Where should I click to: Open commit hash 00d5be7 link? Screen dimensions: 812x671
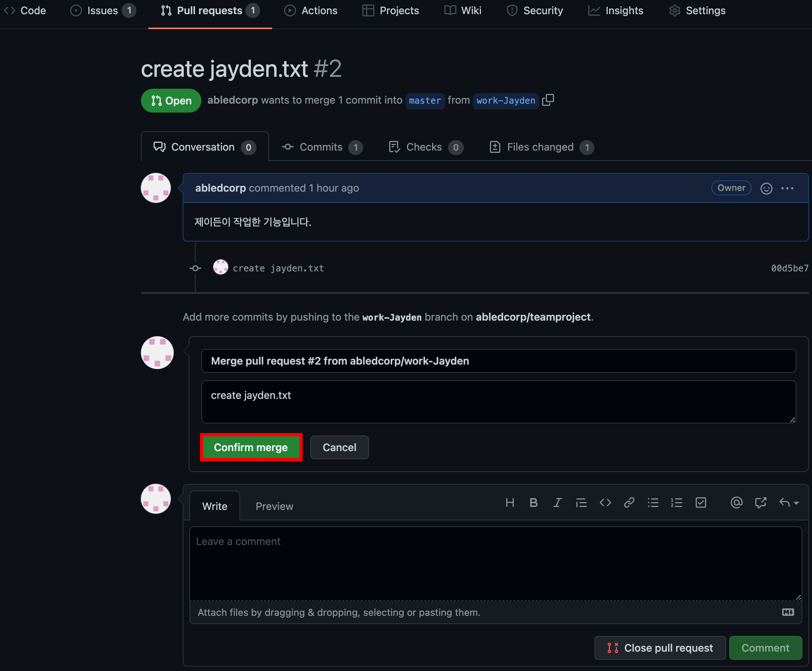click(789, 268)
